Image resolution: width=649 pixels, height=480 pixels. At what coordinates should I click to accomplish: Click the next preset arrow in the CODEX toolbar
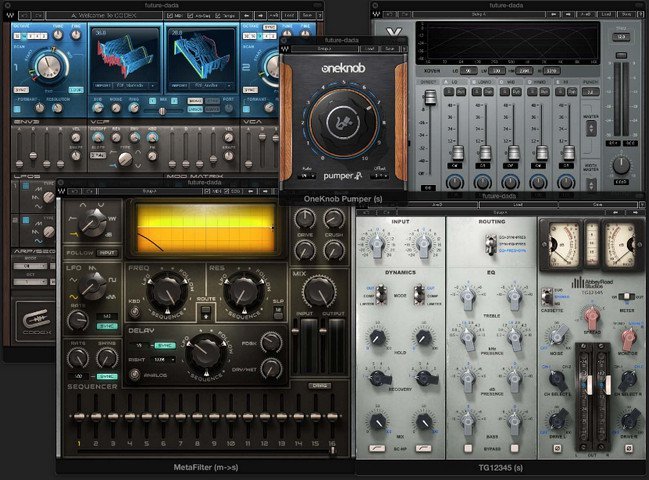(260, 15)
